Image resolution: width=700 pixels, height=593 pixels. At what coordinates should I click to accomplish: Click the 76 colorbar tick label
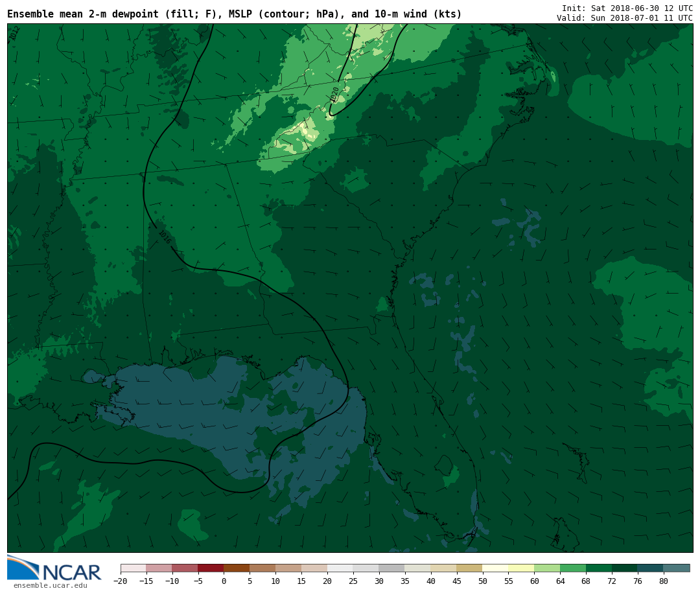638,581
